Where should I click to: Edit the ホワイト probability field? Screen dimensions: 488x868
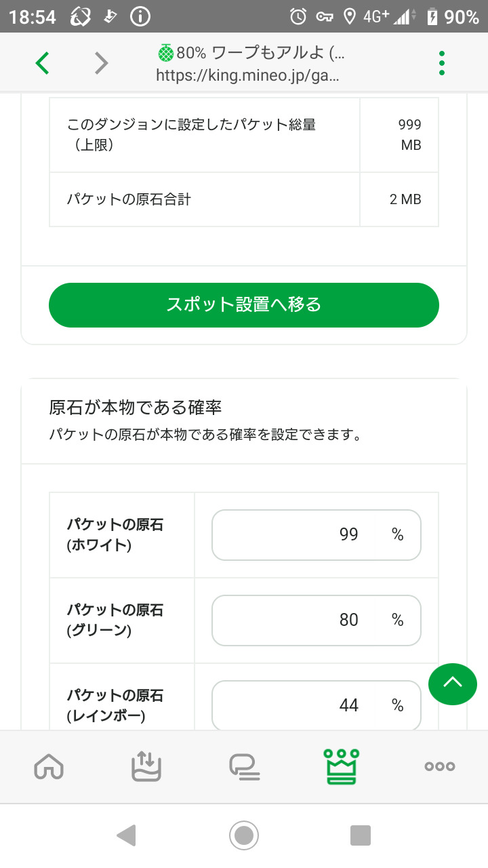(316, 535)
